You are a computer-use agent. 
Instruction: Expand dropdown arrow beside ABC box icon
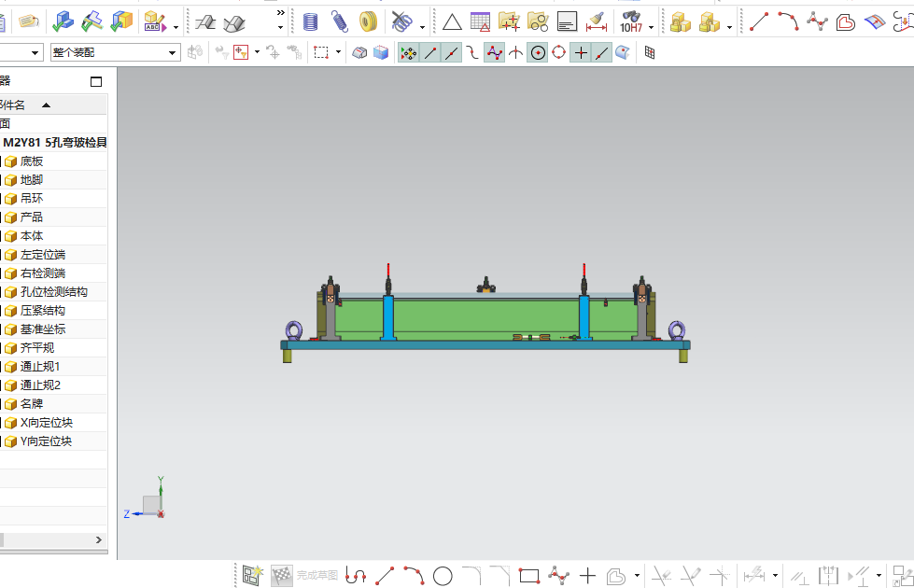pos(176,27)
